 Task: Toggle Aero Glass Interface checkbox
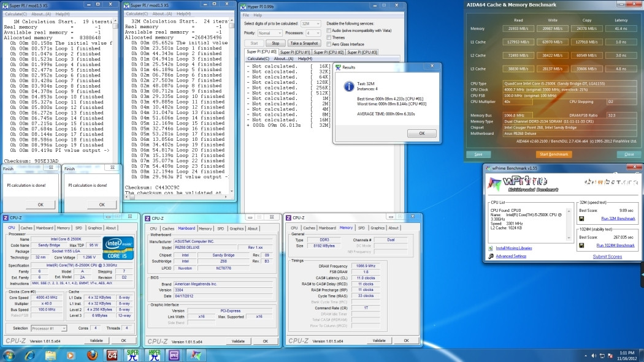pyautogui.click(x=329, y=44)
